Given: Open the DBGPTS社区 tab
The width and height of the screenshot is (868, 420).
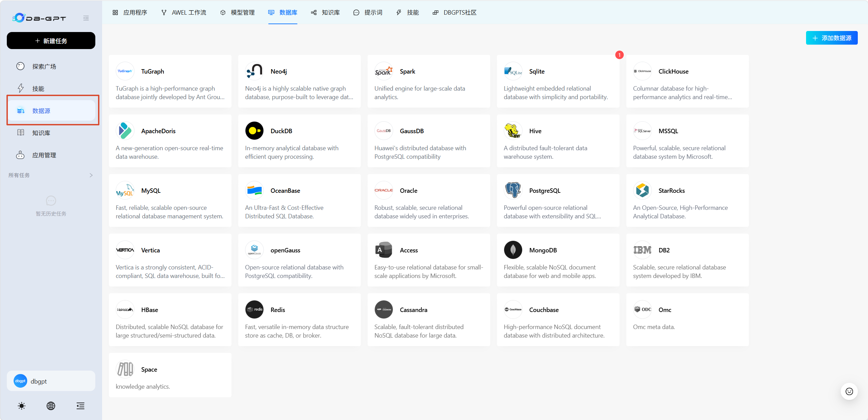Looking at the screenshot, I should tap(454, 13).
